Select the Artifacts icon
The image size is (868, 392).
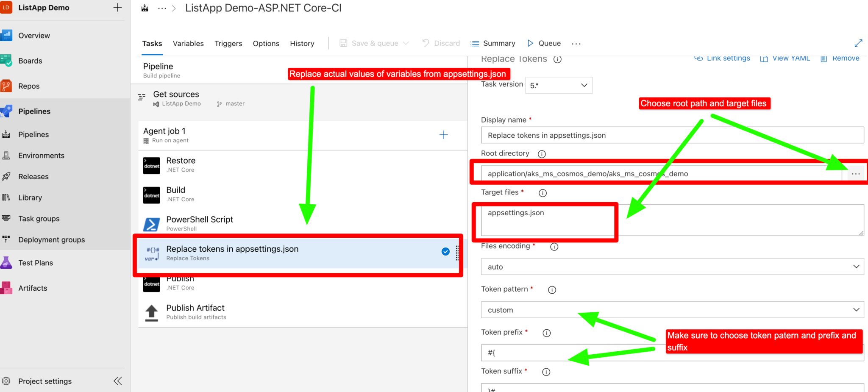pyautogui.click(x=6, y=288)
